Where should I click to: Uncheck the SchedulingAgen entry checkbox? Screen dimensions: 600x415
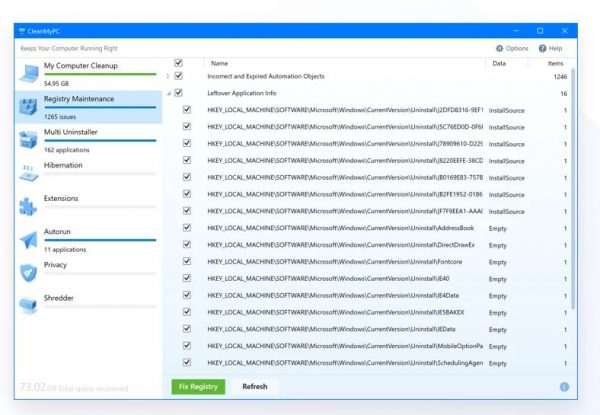(x=187, y=362)
